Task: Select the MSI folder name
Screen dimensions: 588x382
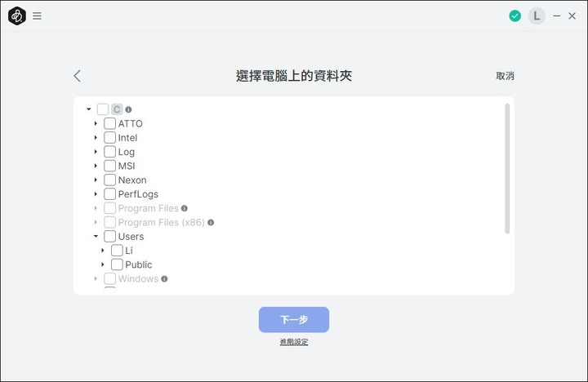Action: (127, 166)
